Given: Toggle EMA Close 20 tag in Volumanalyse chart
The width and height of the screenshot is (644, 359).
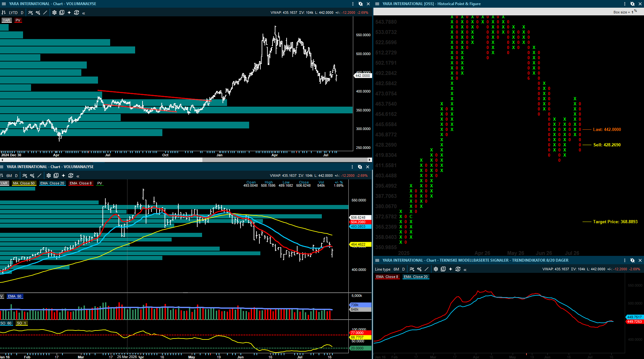Looking at the screenshot, I should point(52,183).
